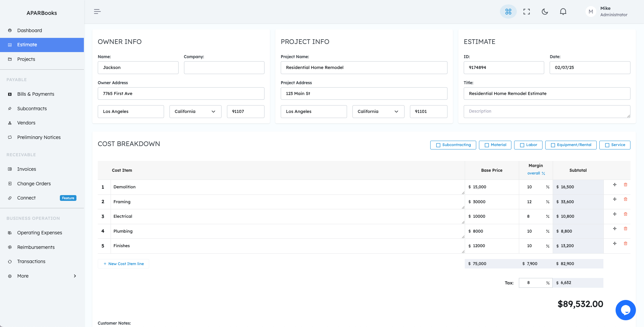The width and height of the screenshot is (644, 327).
Task: Click the APARBooks logo text
Action: 42,13
